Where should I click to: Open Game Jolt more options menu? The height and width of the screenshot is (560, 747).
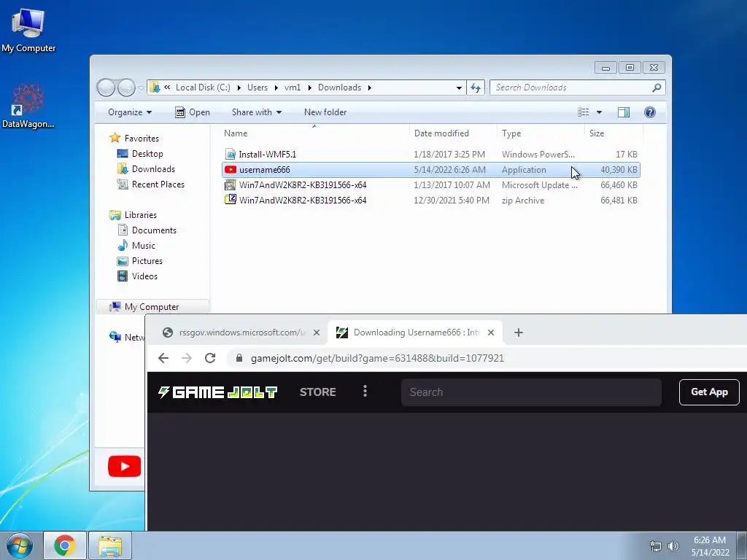(x=365, y=392)
